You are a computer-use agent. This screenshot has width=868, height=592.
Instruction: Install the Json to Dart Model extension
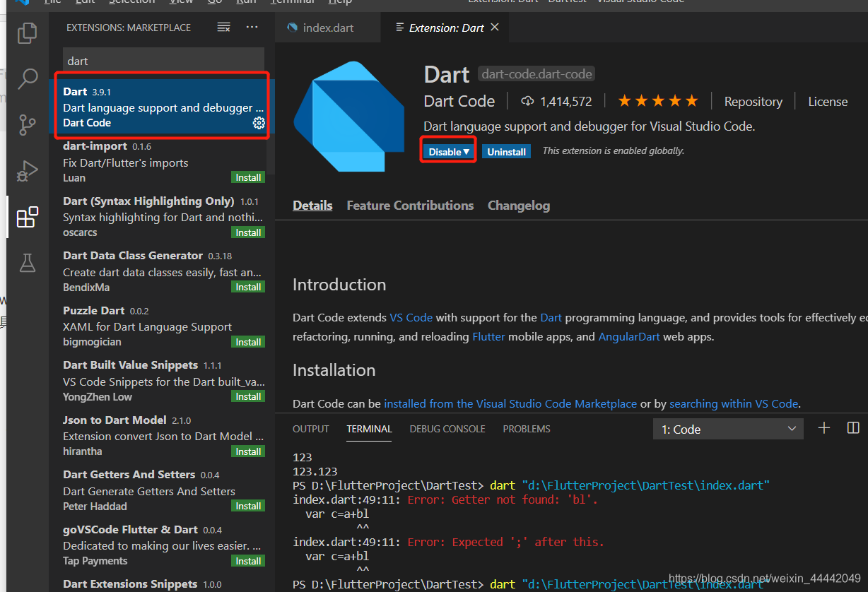248,451
